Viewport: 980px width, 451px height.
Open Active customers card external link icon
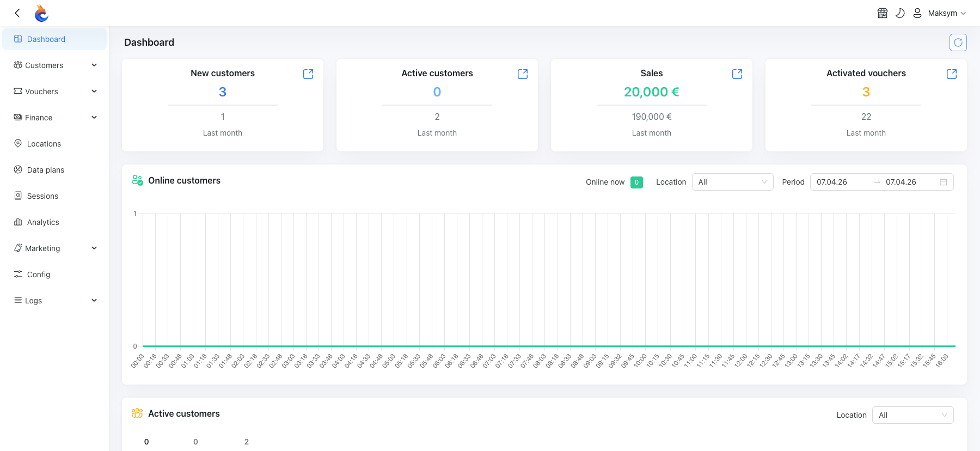[x=523, y=74]
